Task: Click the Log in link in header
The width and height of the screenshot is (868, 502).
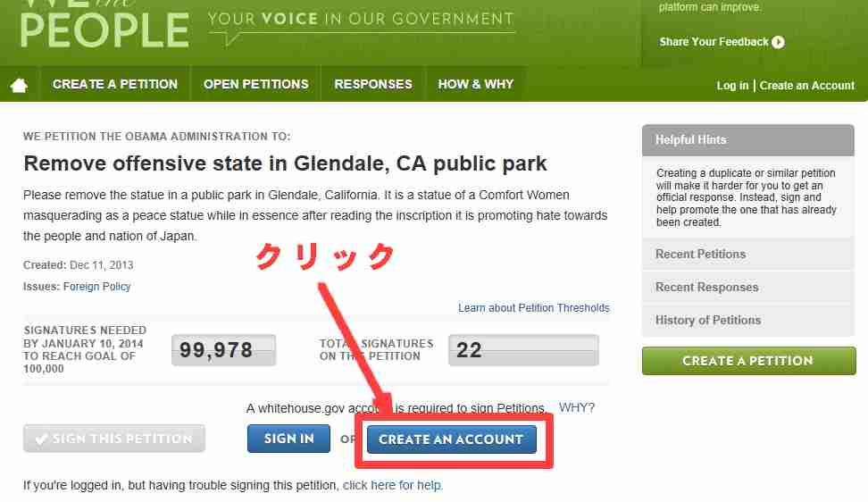Action: (x=732, y=86)
